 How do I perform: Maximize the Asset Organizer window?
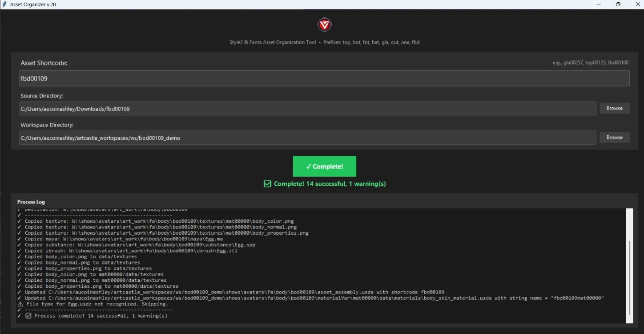click(618, 4)
